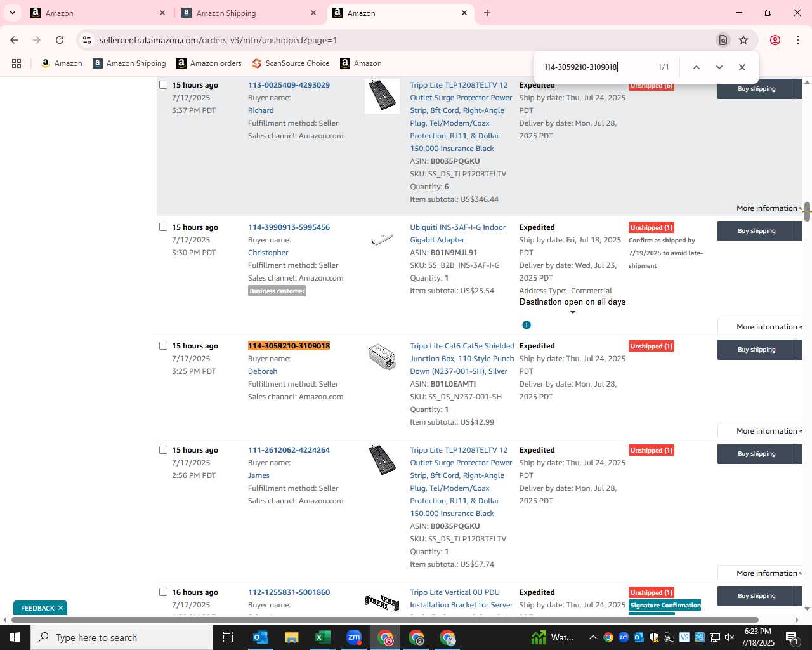Expand More information for Richard's order
Screen dimensions: 812x650
pos(769,208)
